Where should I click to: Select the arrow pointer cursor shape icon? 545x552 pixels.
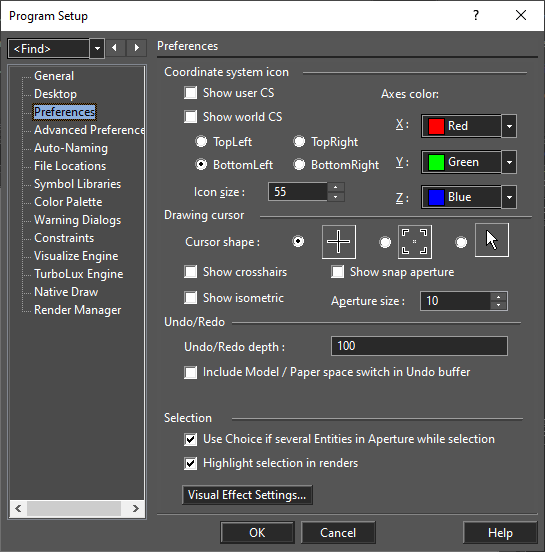pos(492,240)
